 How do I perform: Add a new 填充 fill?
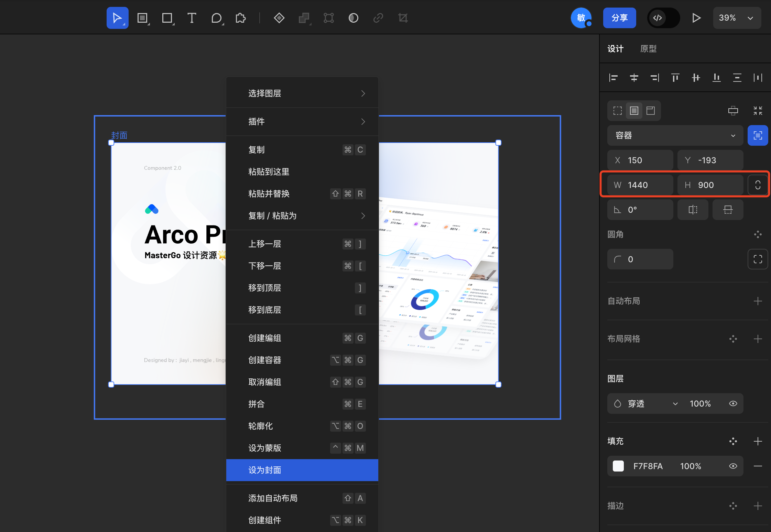click(x=758, y=441)
